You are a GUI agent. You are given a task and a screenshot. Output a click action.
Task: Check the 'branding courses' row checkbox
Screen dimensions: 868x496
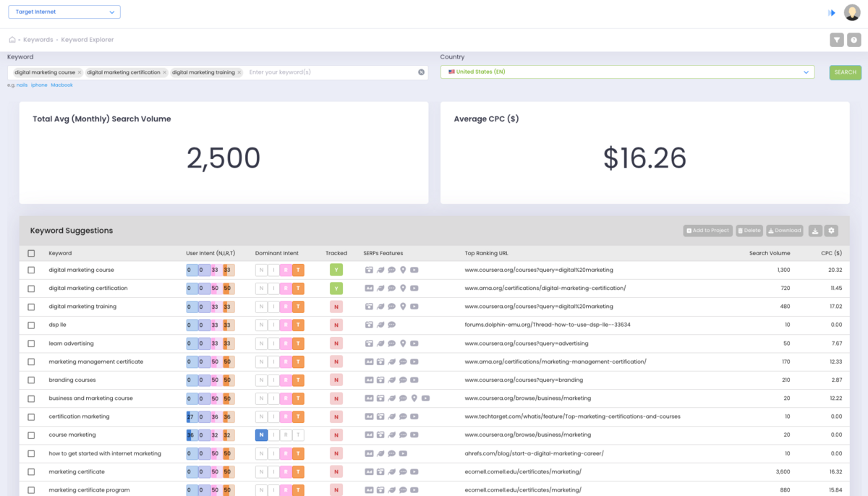click(x=31, y=380)
